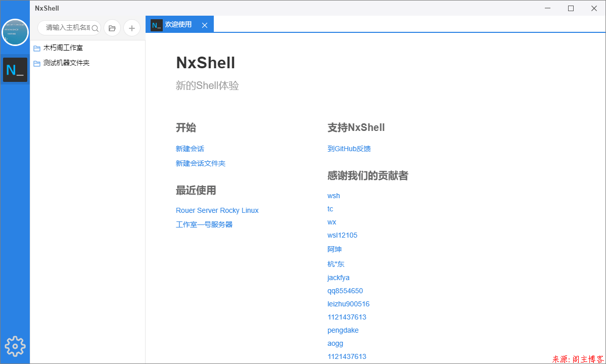Click the 新的Shell体验 subtitle
606x364 pixels.
click(207, 85)
